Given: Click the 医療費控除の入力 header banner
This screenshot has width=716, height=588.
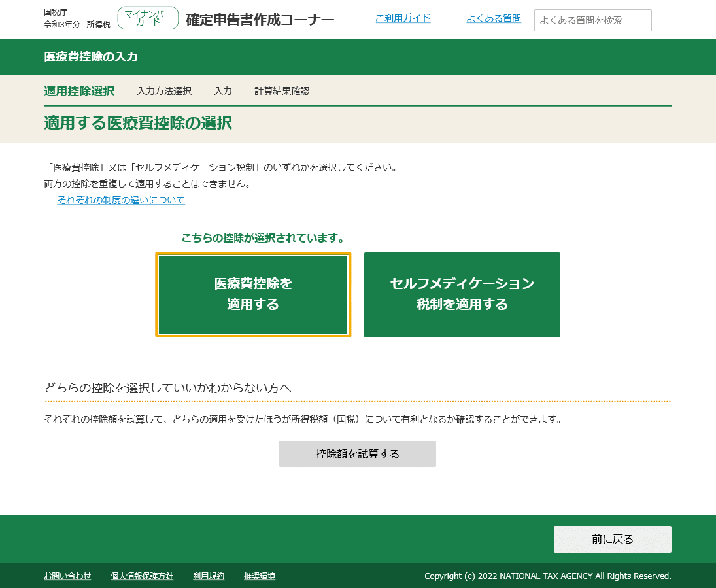Looking at the screenshot, I should click(84, 57).
